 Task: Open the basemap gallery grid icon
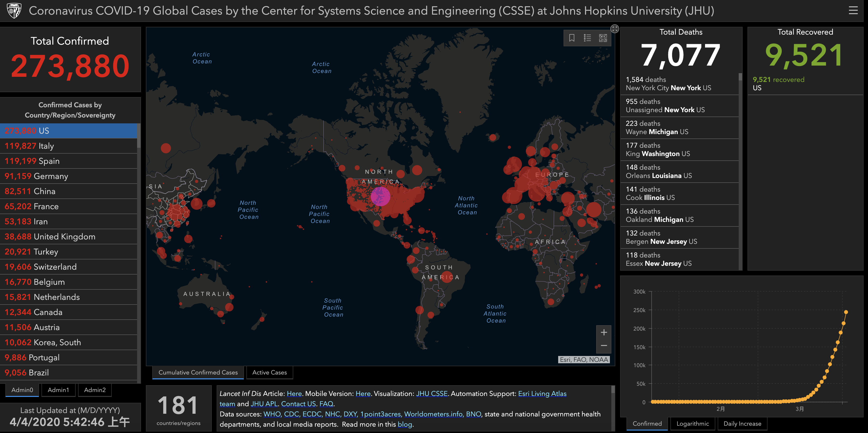pos(603,38)
